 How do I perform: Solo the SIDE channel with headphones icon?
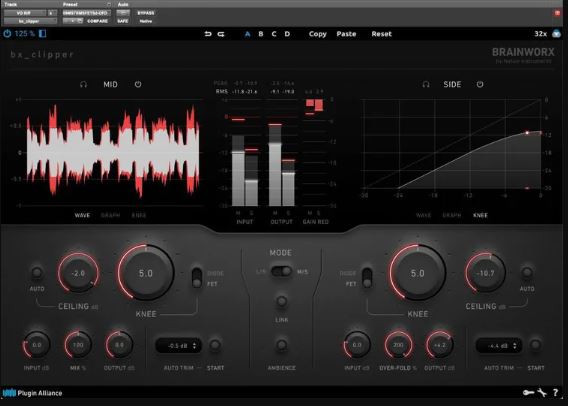(426, 84)
